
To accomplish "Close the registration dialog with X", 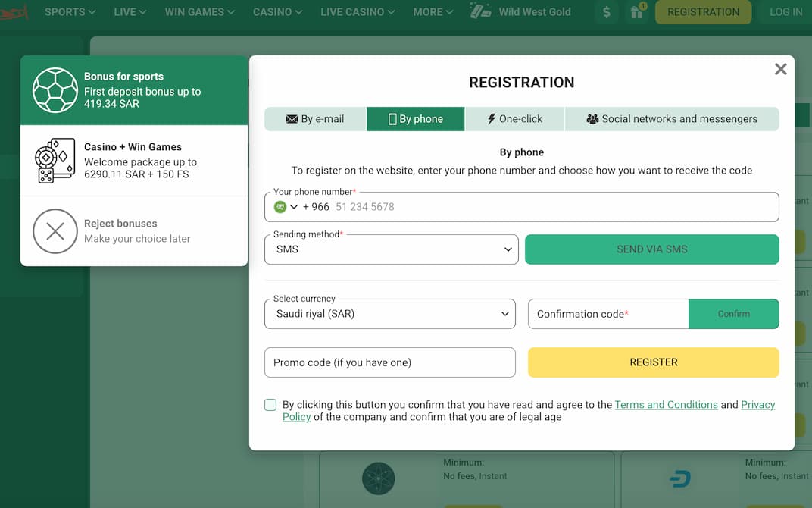I will point(780,69).
